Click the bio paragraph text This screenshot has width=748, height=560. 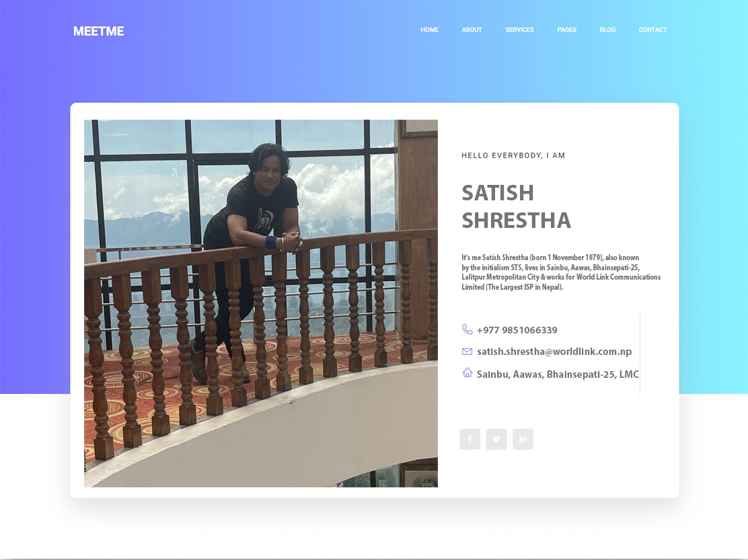pyautogui.click(x=561, y=272)
